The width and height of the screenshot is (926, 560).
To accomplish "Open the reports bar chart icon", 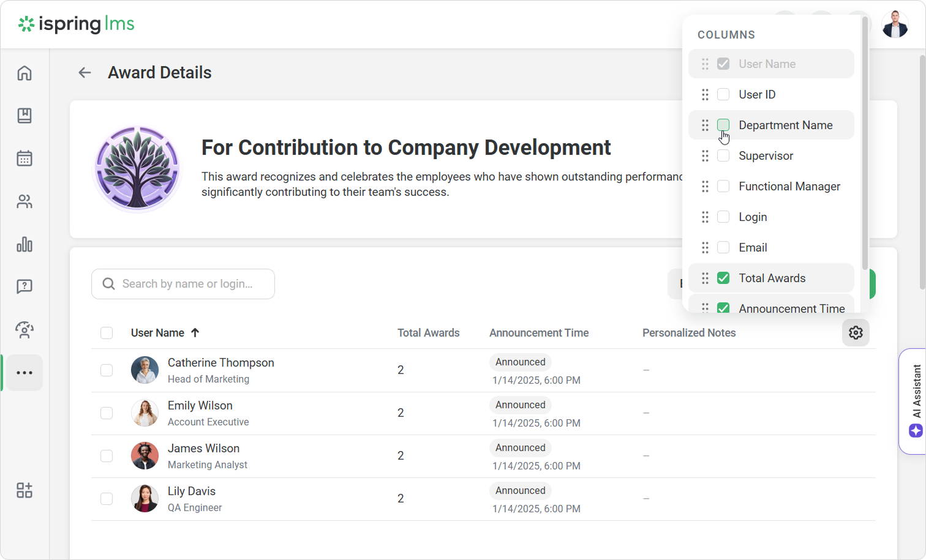I will 24,245.
